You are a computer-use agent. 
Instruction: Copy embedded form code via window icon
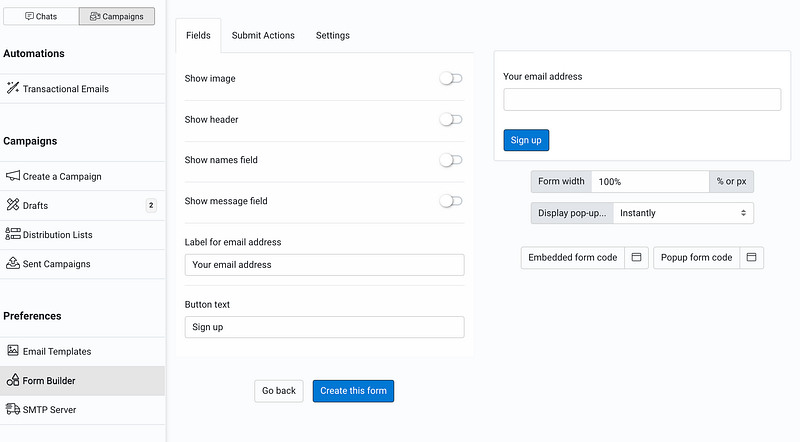point(636,257)
